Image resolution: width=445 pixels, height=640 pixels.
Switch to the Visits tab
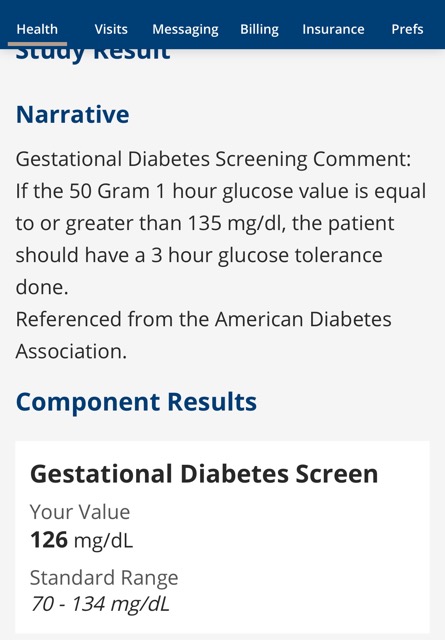click(111, 29)
